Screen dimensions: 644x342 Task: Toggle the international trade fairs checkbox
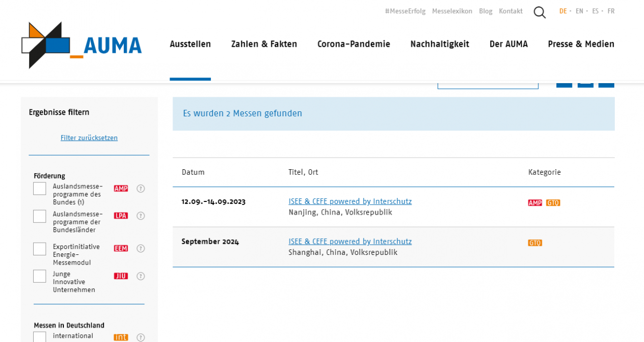point(40,336)
